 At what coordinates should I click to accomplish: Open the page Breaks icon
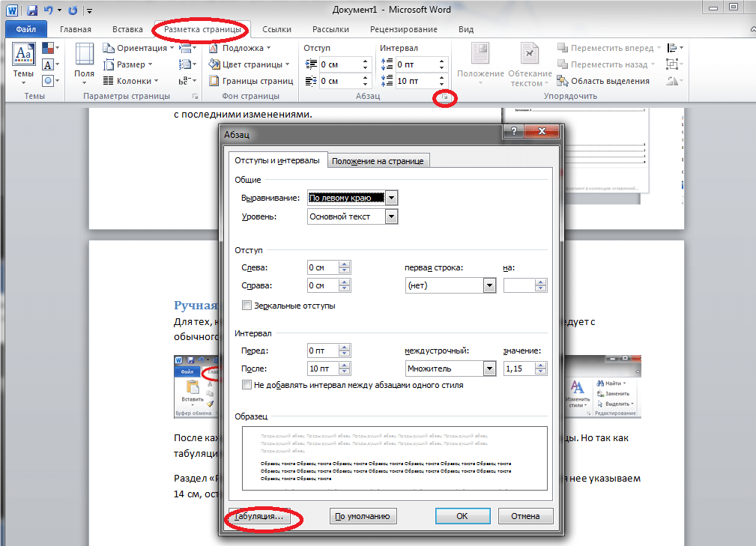[x=187, y=48]
